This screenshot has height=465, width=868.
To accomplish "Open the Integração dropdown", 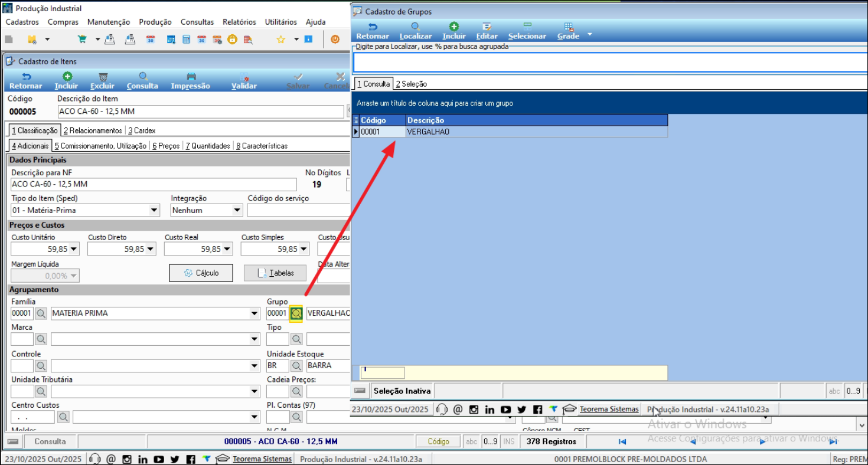I will pos(237,210).
